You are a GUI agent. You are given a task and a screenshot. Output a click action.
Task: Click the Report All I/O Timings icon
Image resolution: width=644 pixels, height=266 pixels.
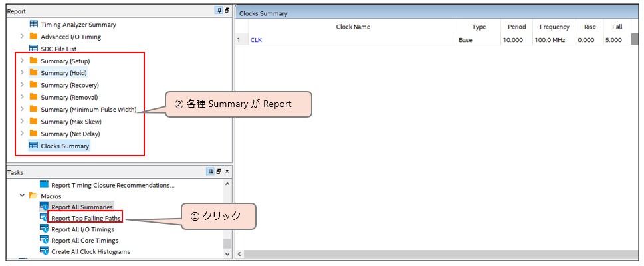(44, 229)
